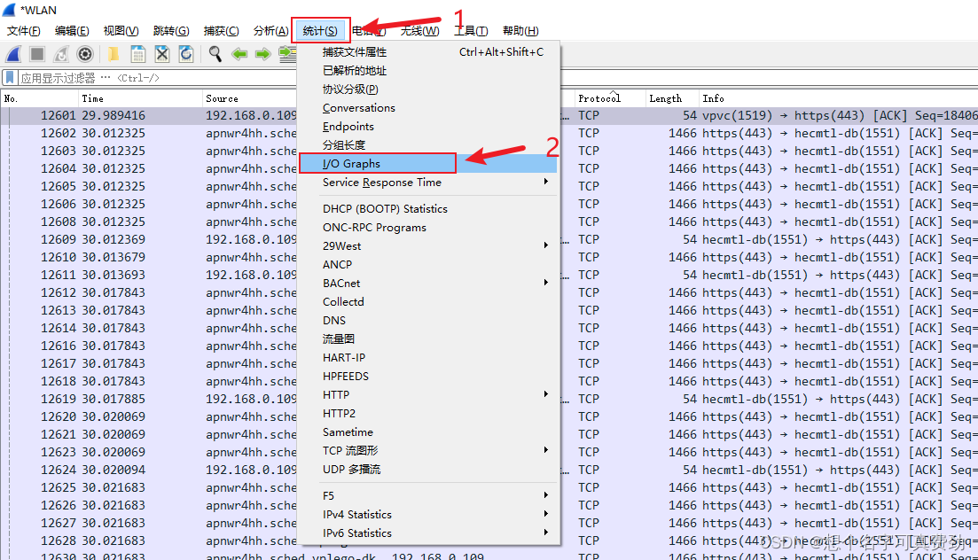Open the 视图(V) menu
The image size is (978, 560).
[121, 30]
